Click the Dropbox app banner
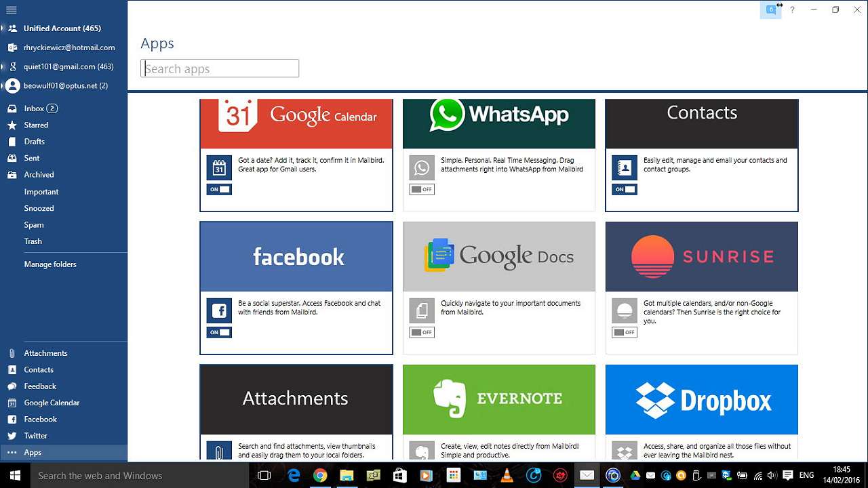 tap(702, 400)
